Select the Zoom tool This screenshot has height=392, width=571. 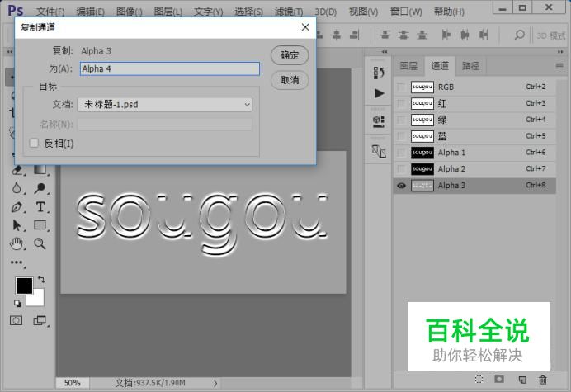coord(40,243)
